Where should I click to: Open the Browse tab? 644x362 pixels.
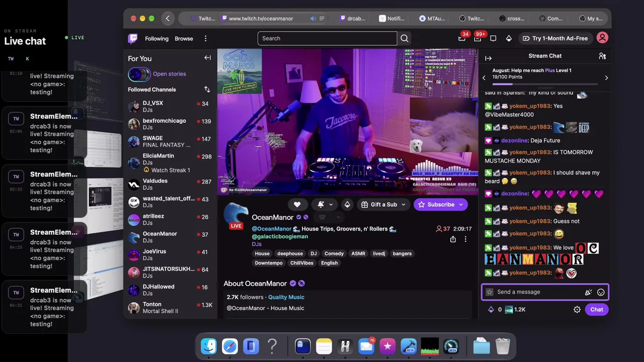pos(184,39)
